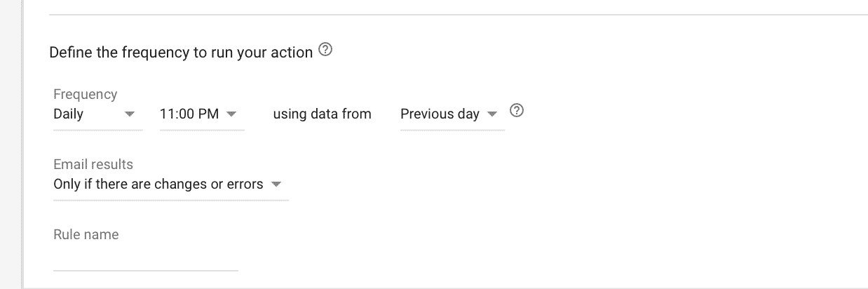Click the arrow icon beside 11:00 PM

click(232, 114)
